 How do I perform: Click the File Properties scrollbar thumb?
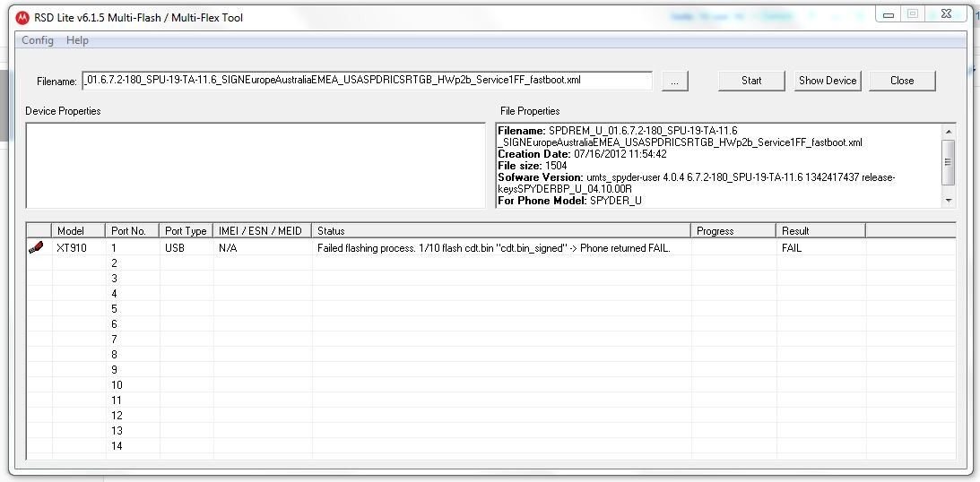(949, 161)
